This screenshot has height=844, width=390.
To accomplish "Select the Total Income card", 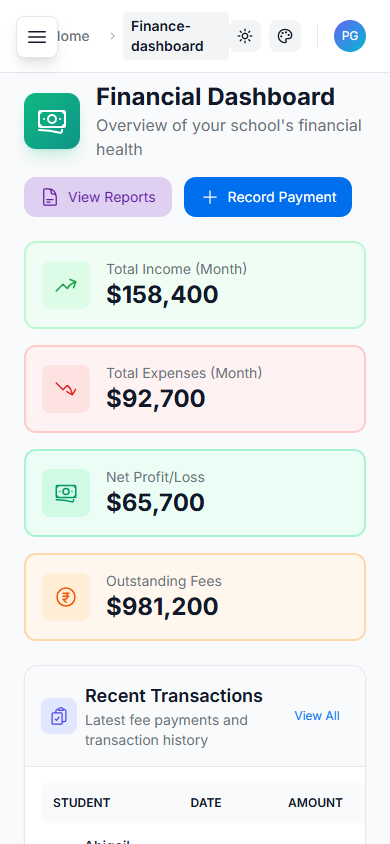I will (195, 285).
